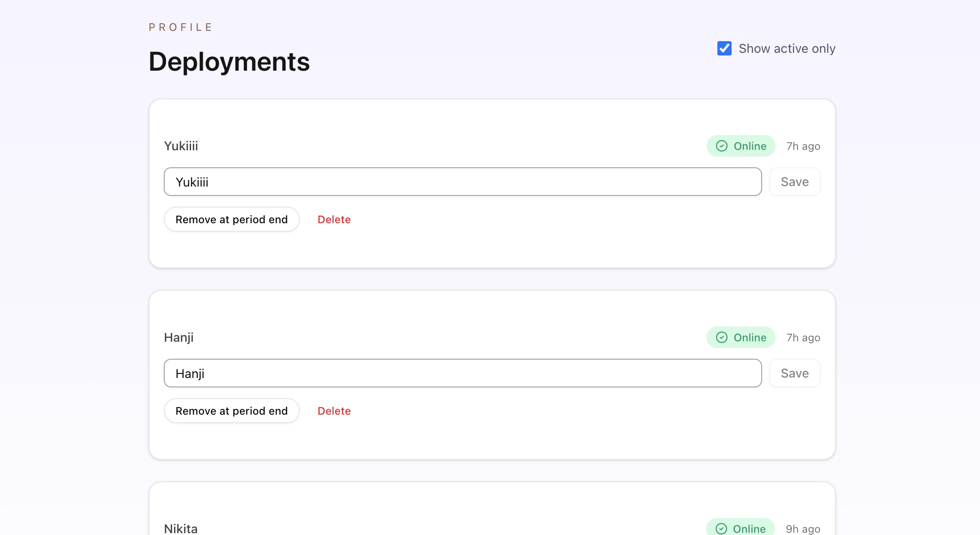The image size is (980, 535).
Task: Remove Hanji at period end
Action: click(x=231, y=411)
